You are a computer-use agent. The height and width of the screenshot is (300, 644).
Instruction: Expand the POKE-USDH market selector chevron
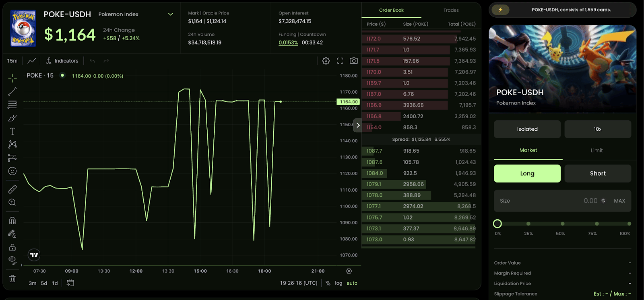pos(171,14)
